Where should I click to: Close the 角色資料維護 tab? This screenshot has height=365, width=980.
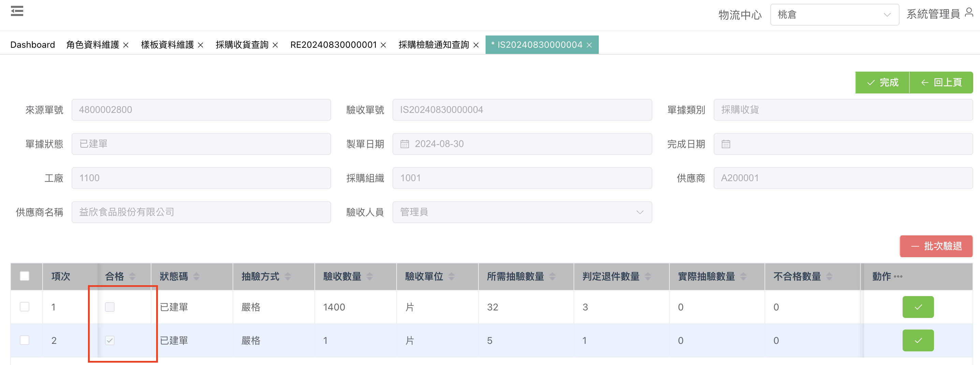126,45
